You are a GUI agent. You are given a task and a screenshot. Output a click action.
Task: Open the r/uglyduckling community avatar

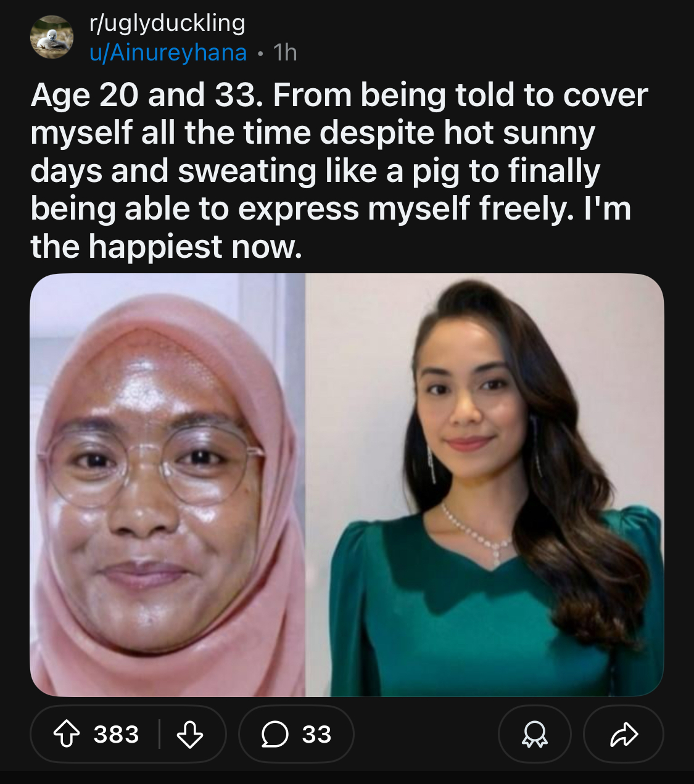52,37
